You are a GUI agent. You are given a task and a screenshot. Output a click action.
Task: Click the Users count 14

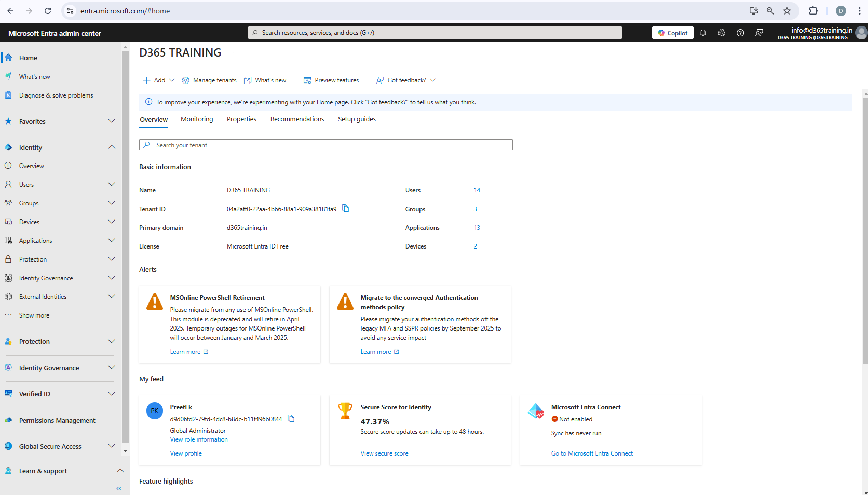477,190
